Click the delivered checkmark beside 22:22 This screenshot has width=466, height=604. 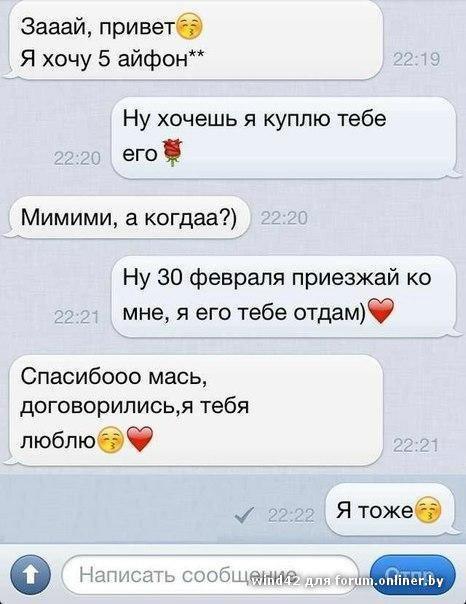[243, 515]
